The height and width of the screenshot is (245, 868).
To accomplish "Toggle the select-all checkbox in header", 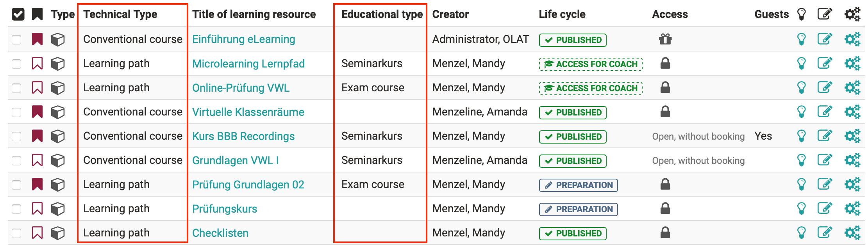I will [18, 14].
